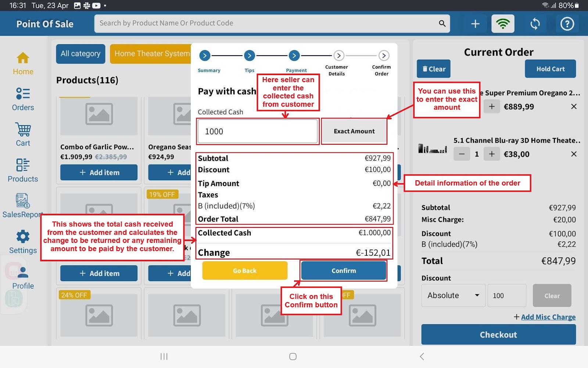The height and width of the screenshot is (368, 588).
Task: Select the Home Theater System category
Action: point(151,54)
